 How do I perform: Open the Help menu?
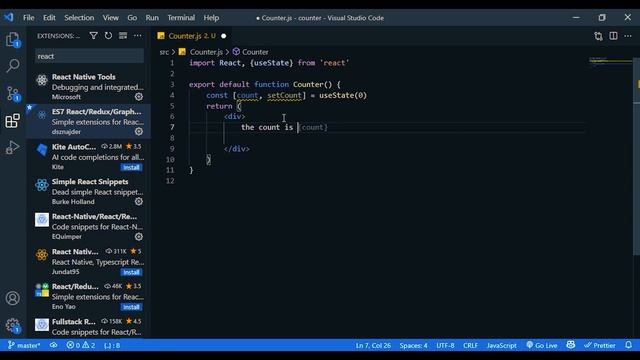(211, 18)
